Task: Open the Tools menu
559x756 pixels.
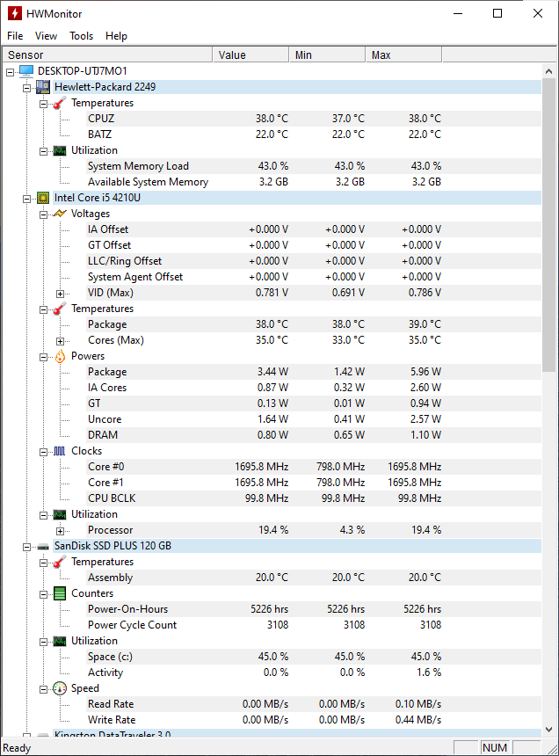Action: click(x=81, y=36)
